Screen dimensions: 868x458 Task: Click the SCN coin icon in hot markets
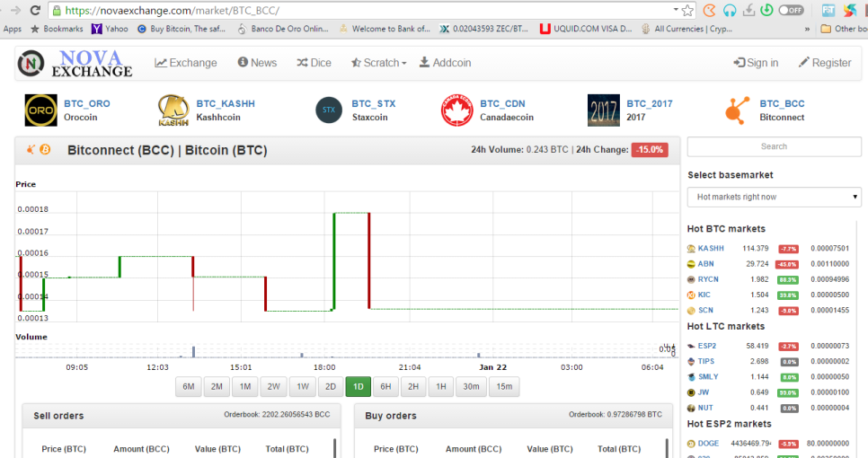pos(691,311)
